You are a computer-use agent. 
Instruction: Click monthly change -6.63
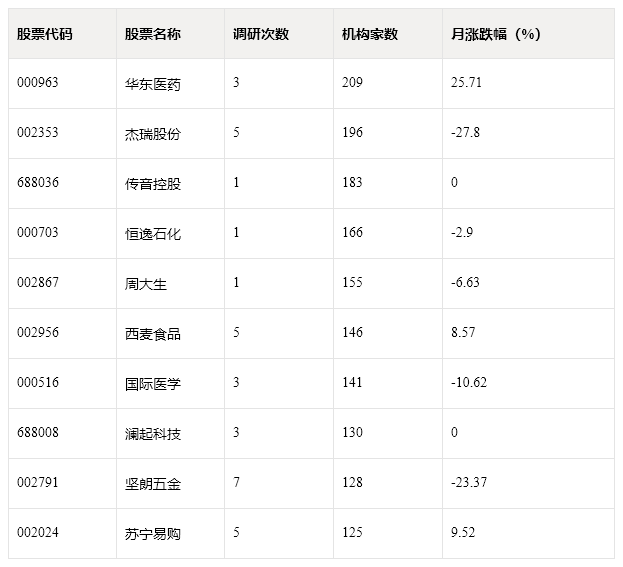pos(465,283)
